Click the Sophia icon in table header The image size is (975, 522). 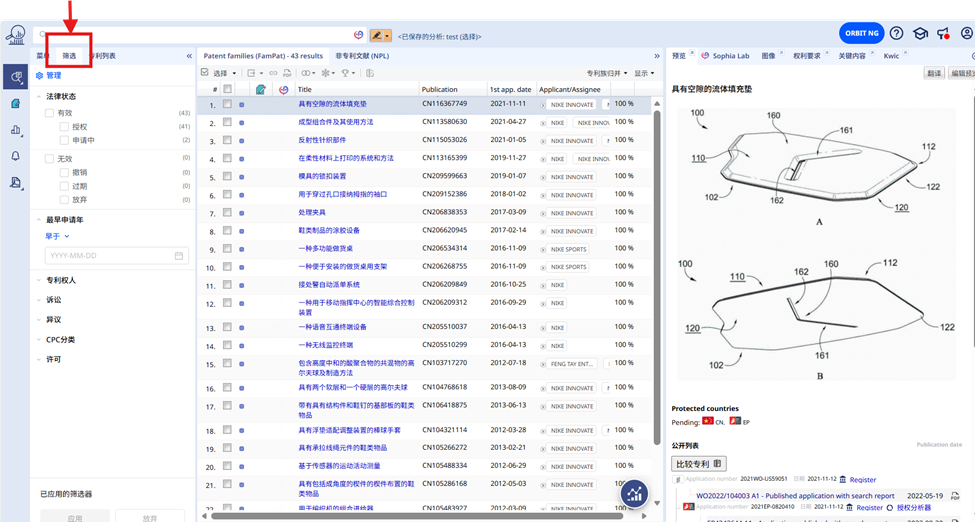284,90
